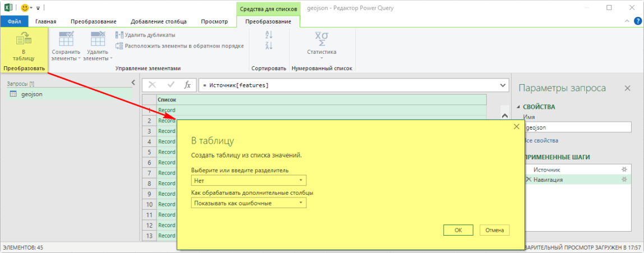The height and width of the screenshot is (253, 644).
Task: Switch to the 'Главная' ribbon tab
Action: tap(45, 21)
